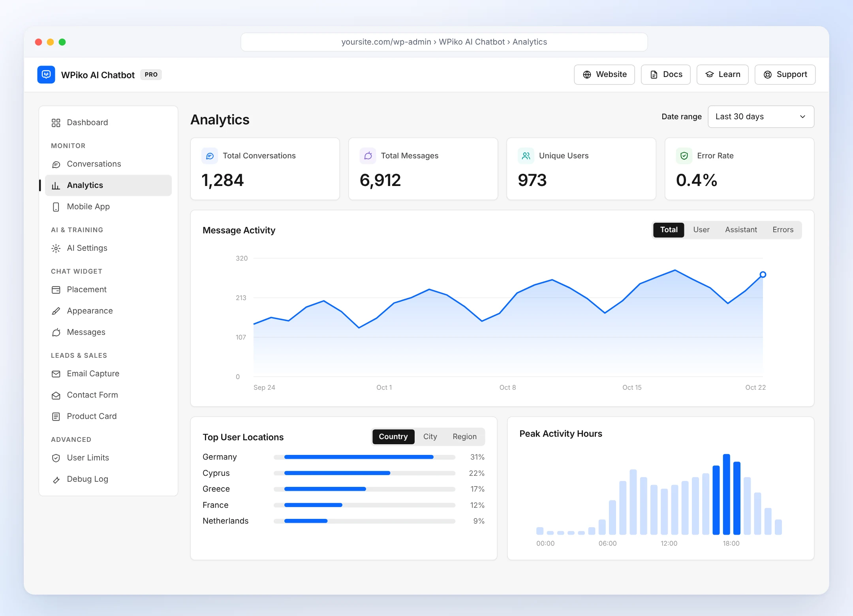Click the Support button
Screen dimensions: 853x616
(785, 75)
